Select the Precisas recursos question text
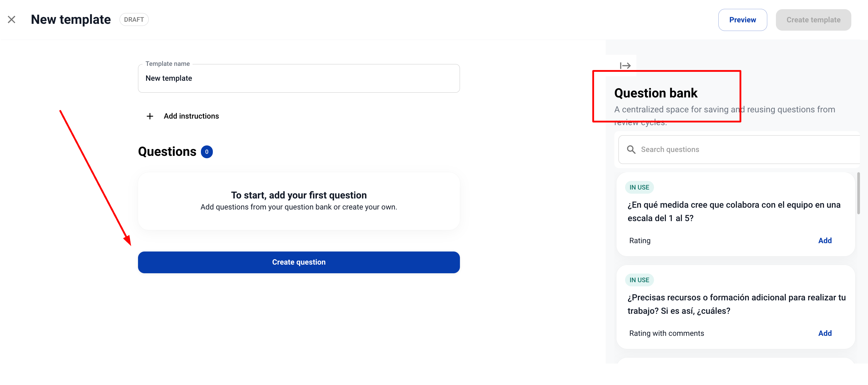 point(736,304)
